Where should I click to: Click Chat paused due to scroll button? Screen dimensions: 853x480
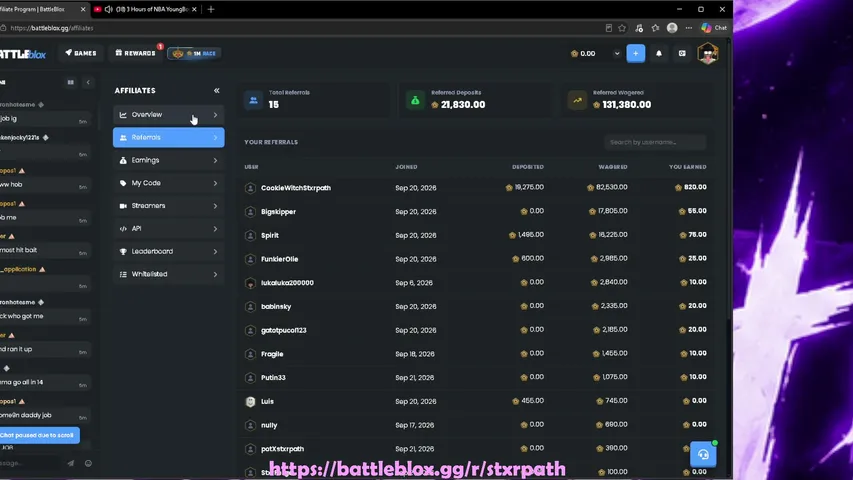pyautogui.click(x=37, y=435)
